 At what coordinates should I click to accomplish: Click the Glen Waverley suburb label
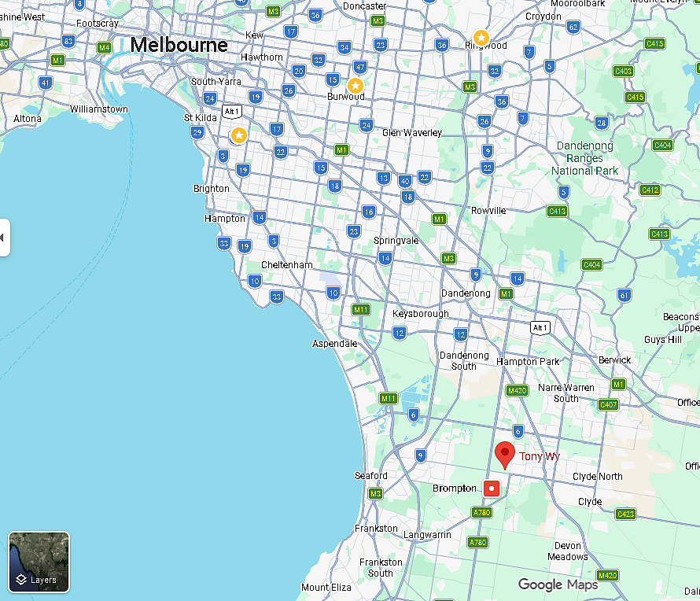pyautogui.click(x=412, y=133)
